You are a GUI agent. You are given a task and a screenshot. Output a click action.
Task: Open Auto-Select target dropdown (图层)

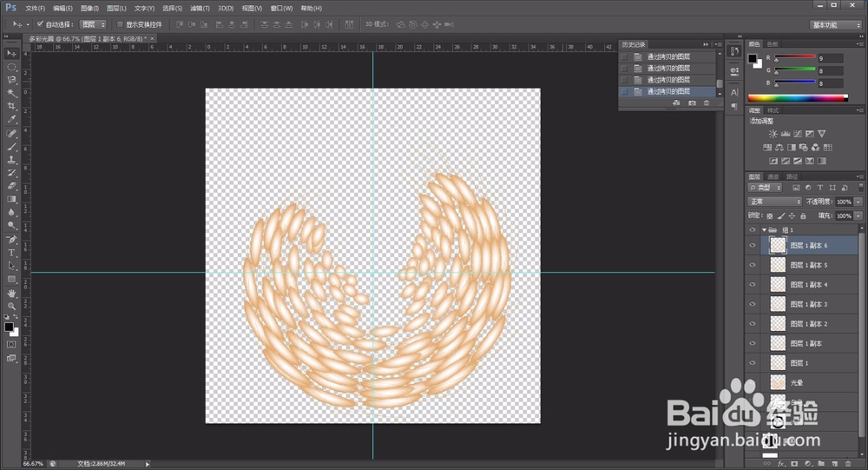coord(93,24)
